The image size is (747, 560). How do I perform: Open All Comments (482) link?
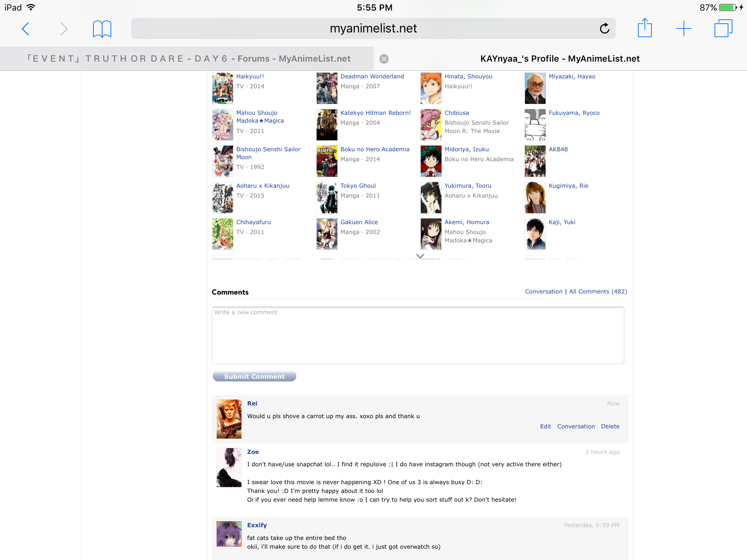pyautogui.click(x=598, y=291)
